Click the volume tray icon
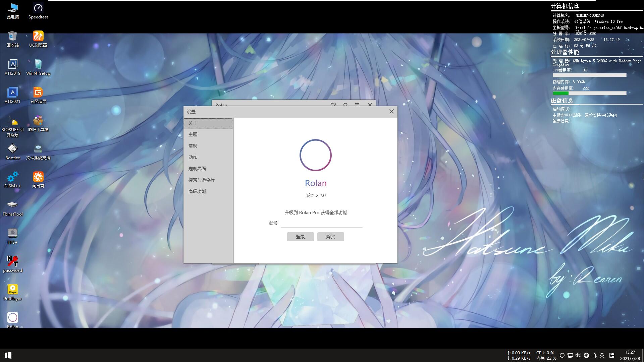The width and height of the screenshot is (644, 362). 578,355
